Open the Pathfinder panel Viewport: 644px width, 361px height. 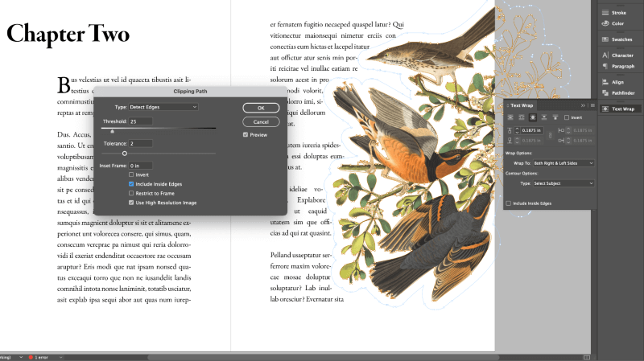618,92
